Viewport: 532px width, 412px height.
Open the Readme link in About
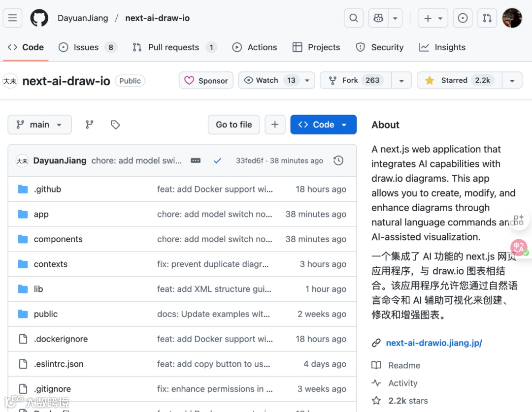click(404, 365)
